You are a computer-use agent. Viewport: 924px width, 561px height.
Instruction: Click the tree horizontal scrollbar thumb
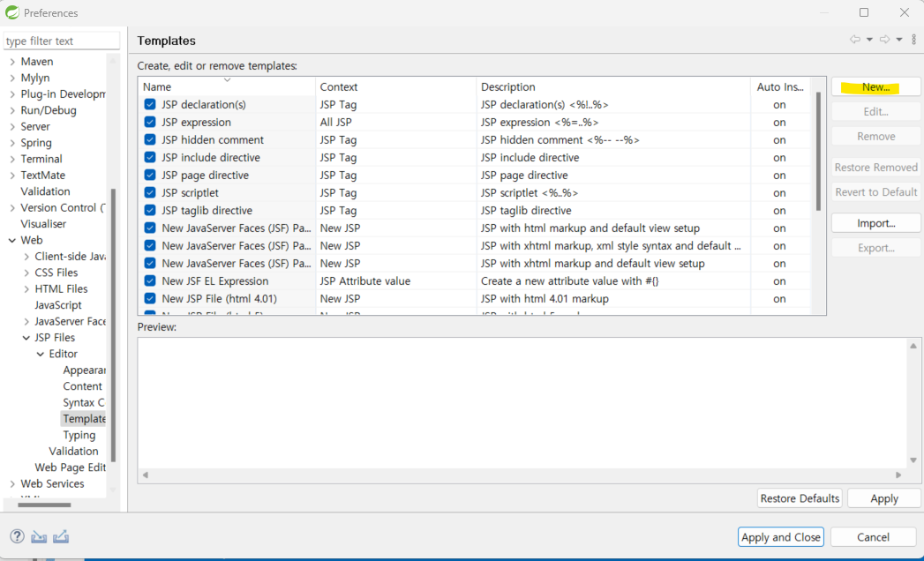(x=44, y=505)
